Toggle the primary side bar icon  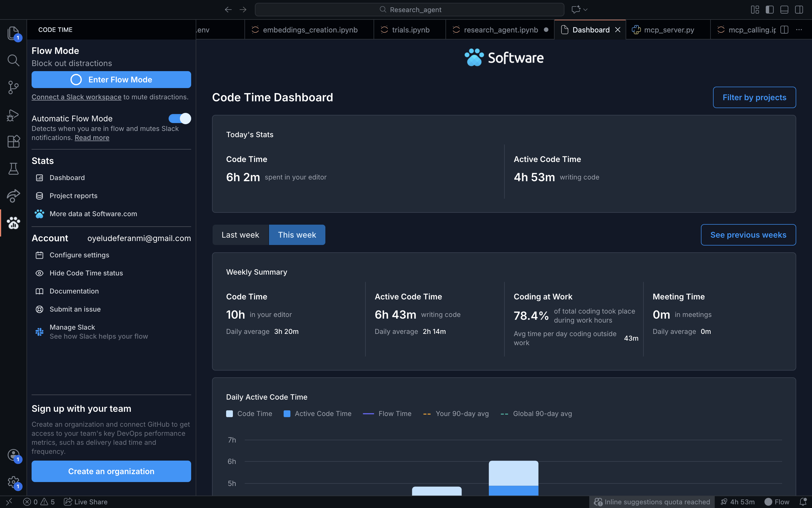tap(770, 9)
